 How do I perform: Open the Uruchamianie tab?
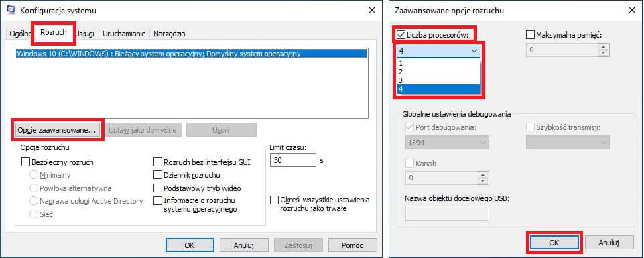click(x=125, y=34)
